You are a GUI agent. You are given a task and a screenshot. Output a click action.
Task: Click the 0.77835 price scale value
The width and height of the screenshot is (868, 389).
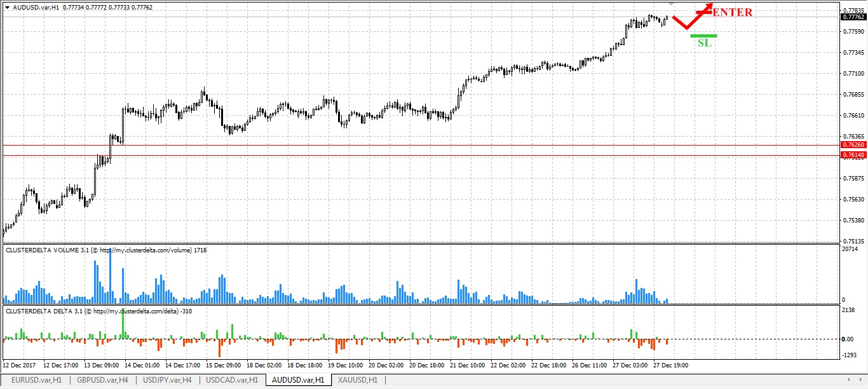(853, 11)
